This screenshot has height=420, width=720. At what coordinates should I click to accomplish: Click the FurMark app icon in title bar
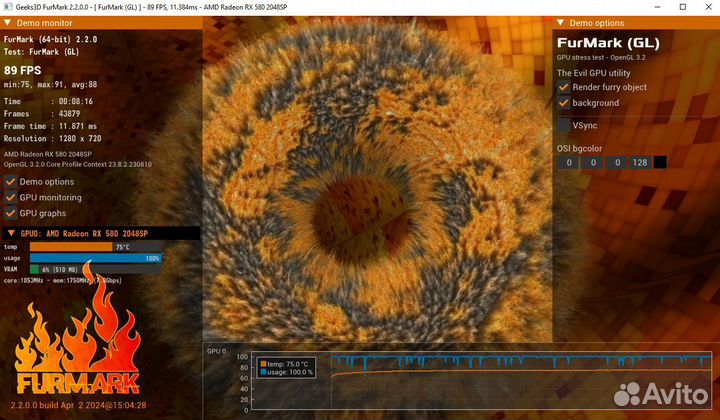point(8,7)
